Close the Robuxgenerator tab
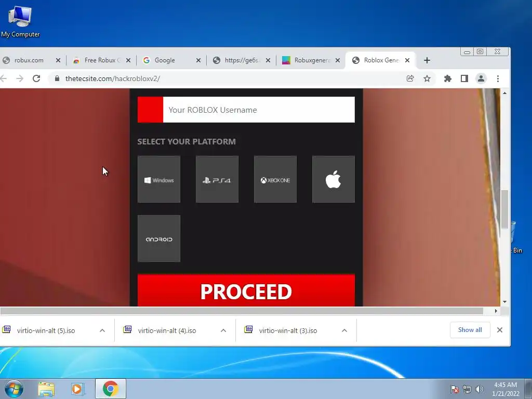The height and width of the screenshot is (399, 532). [338, 60]
